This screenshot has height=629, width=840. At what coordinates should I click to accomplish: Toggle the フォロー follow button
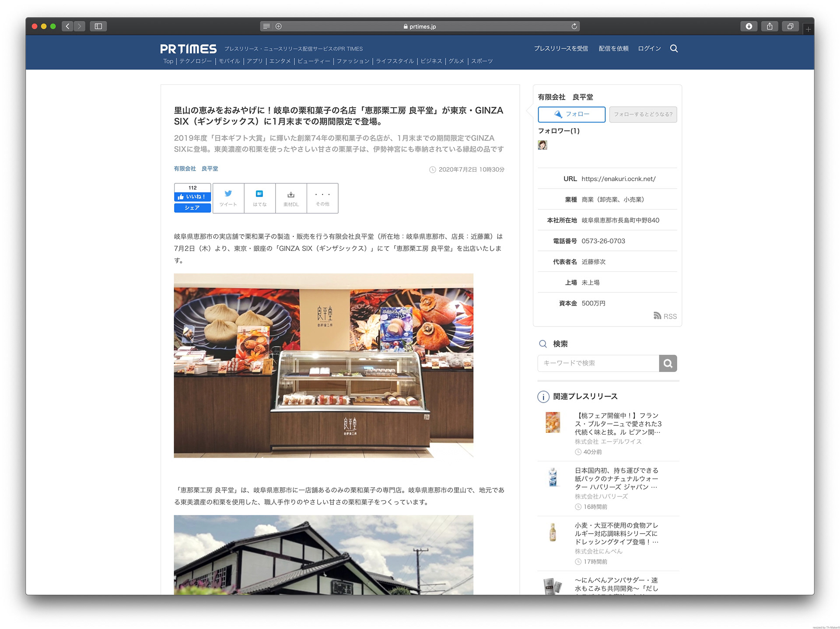click(x=571, y=114)
